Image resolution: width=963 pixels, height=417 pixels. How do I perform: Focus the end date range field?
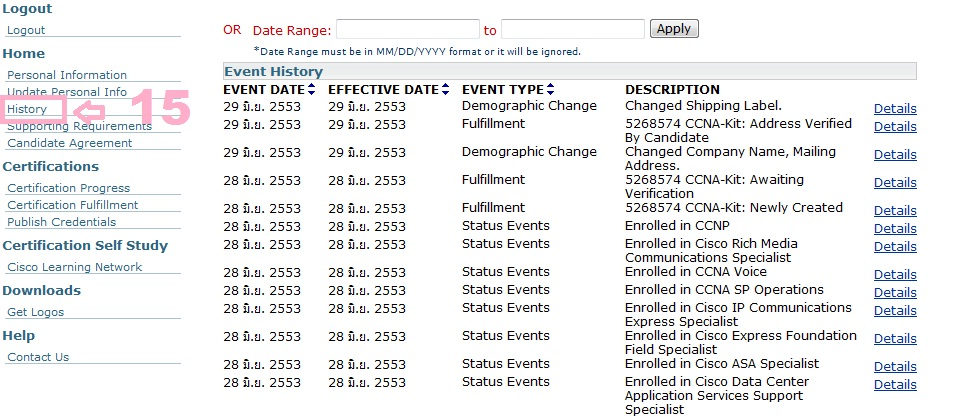572,29
